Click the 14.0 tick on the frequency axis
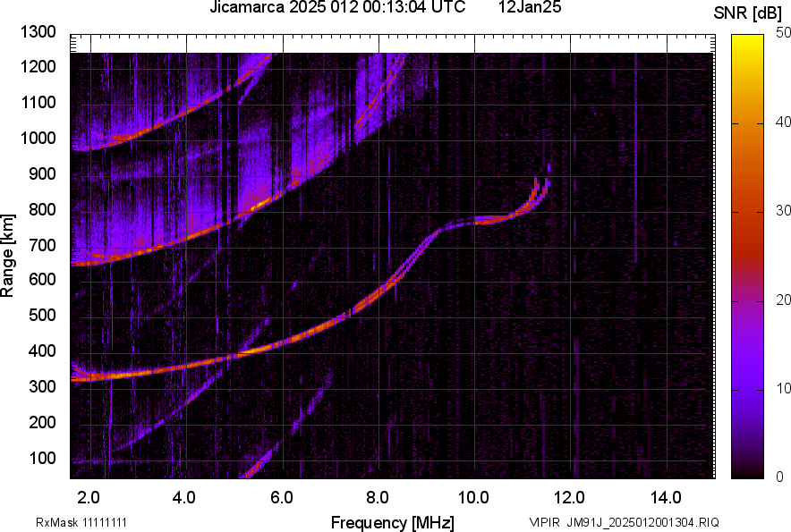 click(666, 497)
